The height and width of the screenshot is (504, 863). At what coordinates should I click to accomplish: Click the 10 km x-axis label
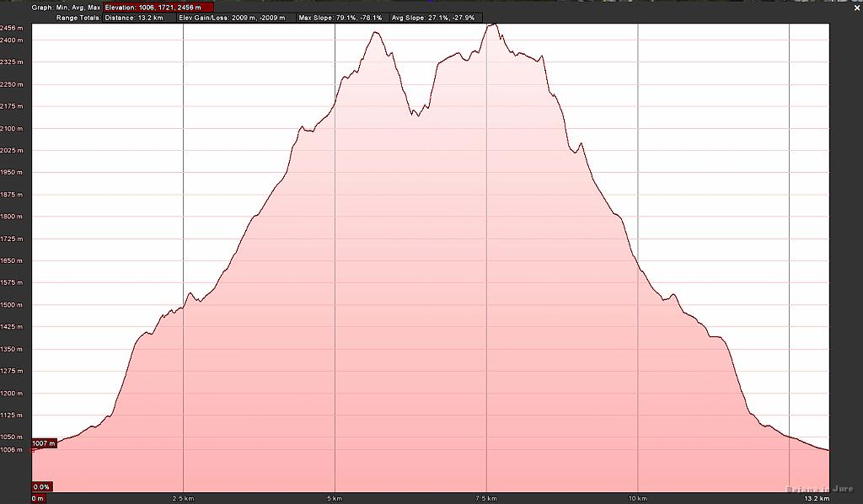638,498
